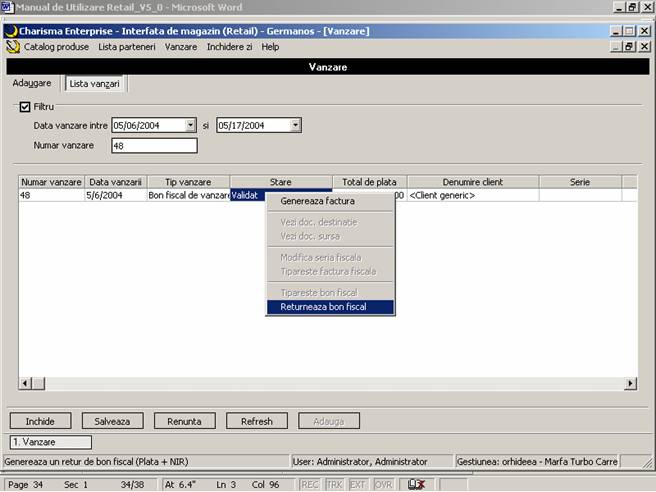Click the grid's right scroll arrow

tap(630, 383)
